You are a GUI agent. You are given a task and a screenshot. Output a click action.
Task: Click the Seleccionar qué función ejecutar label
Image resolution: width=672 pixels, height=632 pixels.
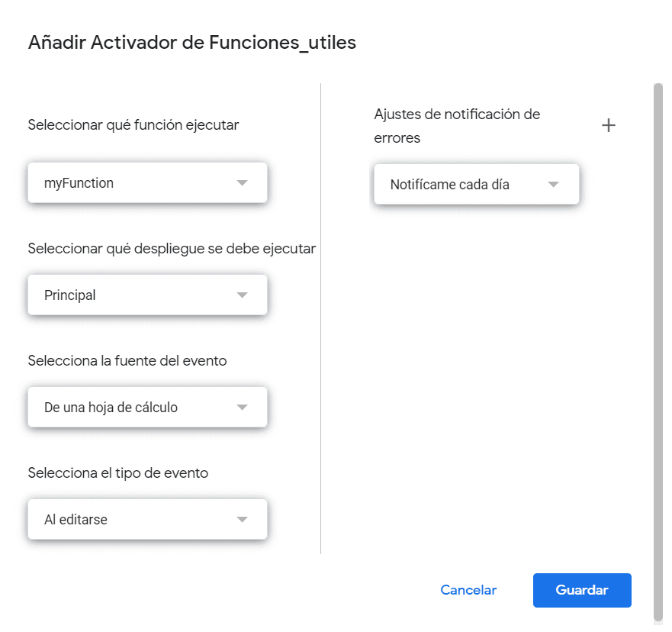tap(133, 125)
